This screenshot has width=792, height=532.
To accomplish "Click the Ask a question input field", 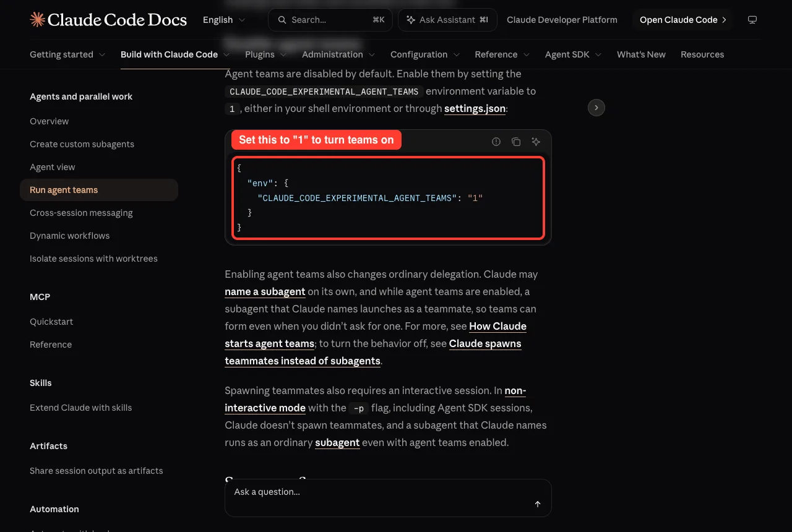I will pos(388,497).
